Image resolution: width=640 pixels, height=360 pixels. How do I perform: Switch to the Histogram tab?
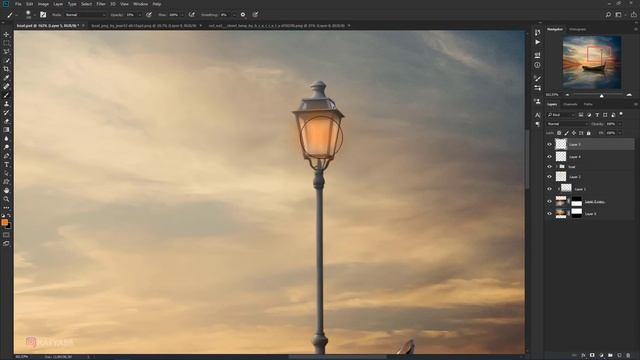pos(578,29)
